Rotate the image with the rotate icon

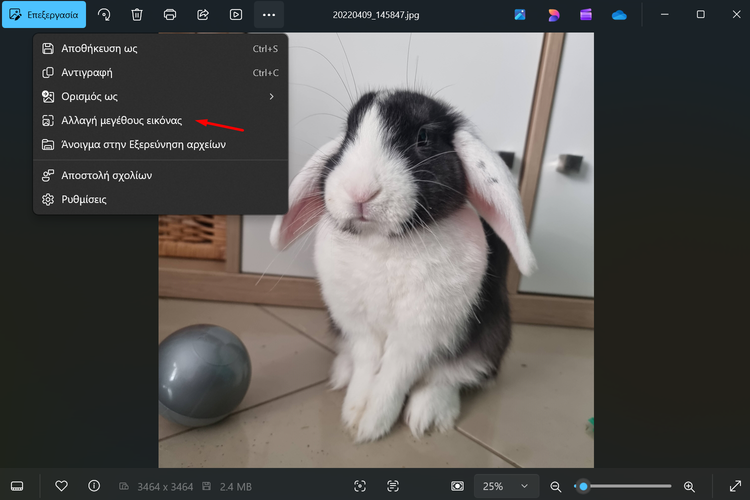[104, 15]
